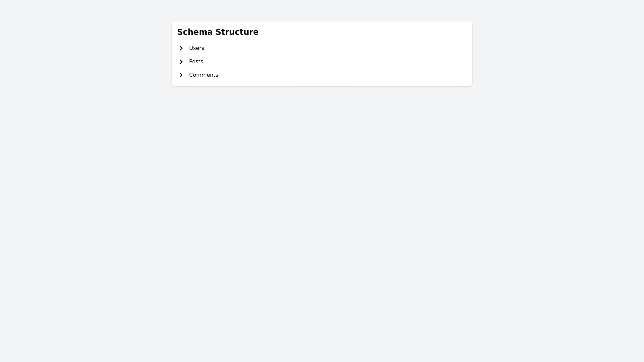Expand the Posts node chevron

pyautogui.click(x=181, y=62)
